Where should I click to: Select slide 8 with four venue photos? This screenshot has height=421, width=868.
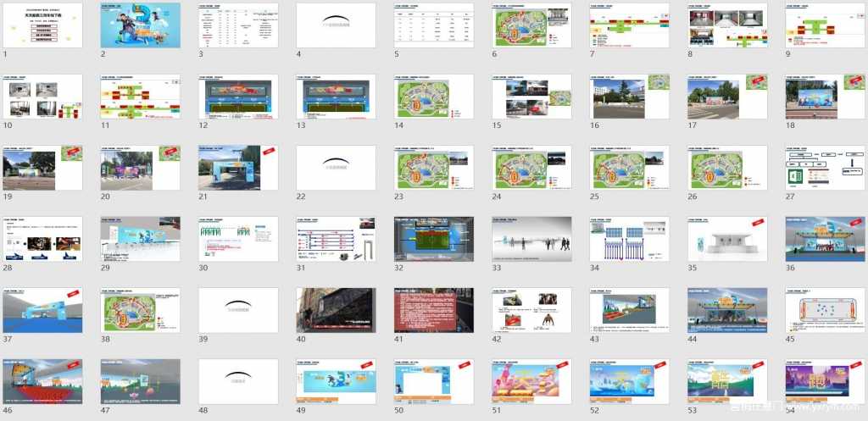click(x=727, y=25)
